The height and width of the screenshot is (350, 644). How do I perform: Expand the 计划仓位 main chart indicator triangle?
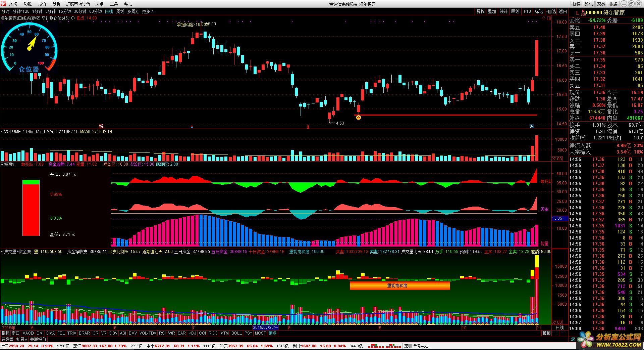[44, 18]
